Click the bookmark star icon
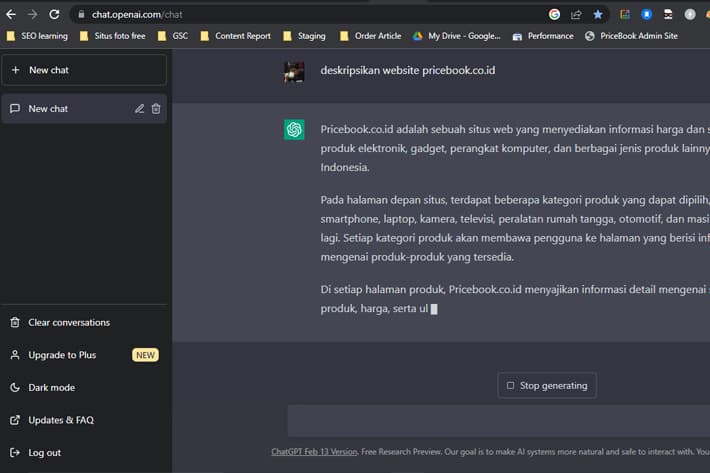Image resolution: width=710 pixels, height=473 pixels. click(598, 14)
